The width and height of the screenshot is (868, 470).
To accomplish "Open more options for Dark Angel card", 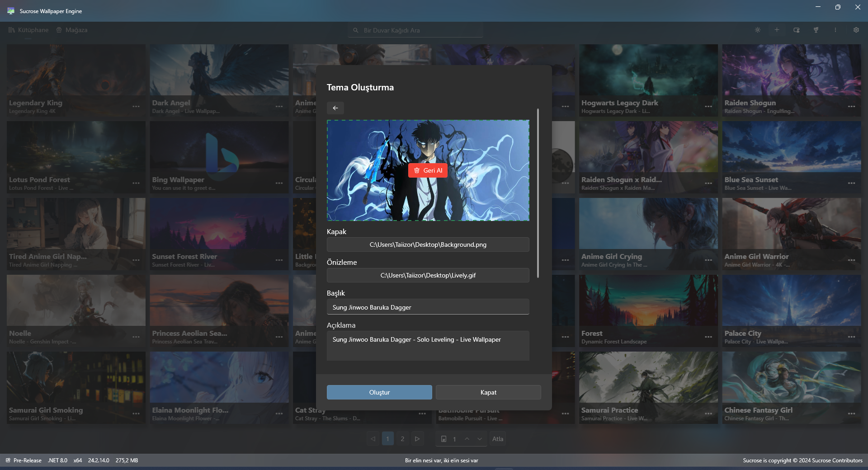I will click(279, 107).
